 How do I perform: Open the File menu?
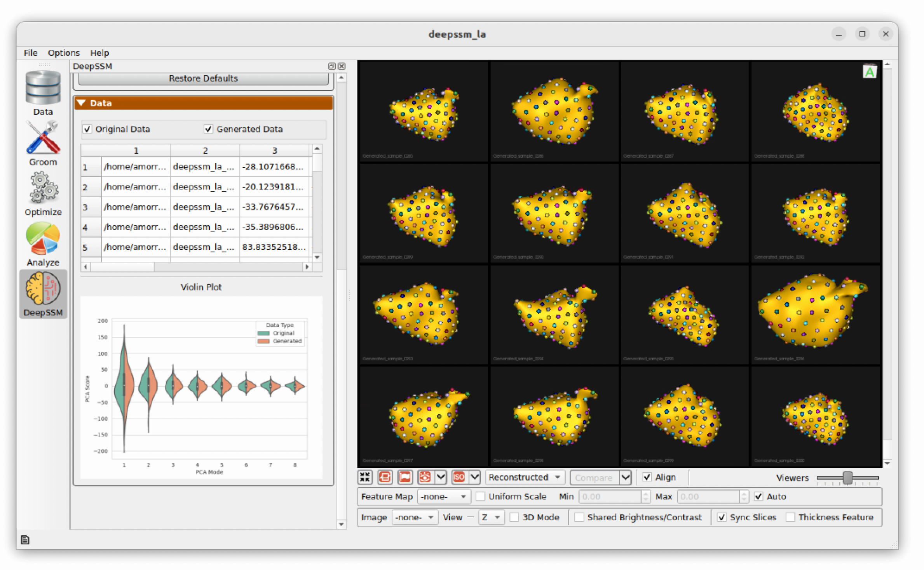[x=30, y=53]
